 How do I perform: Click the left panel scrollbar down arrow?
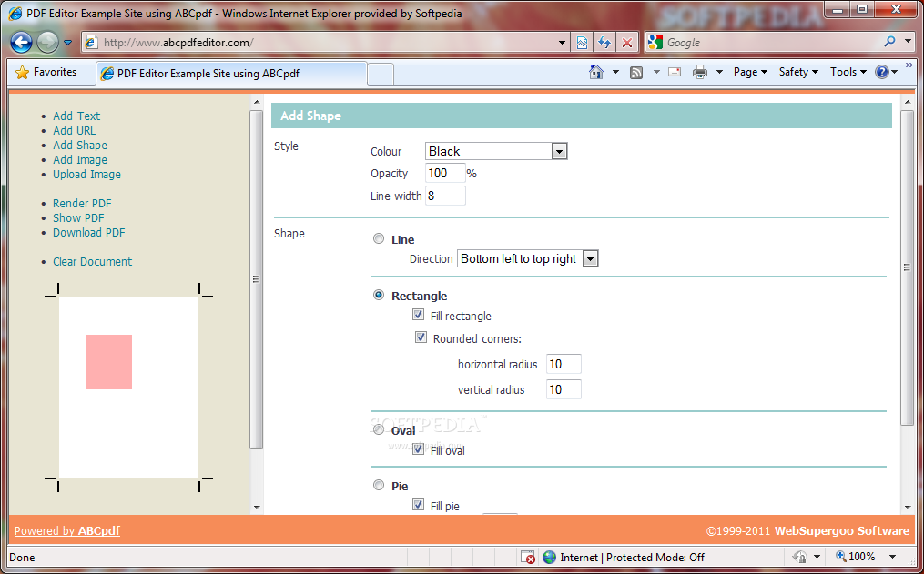tap(257, 507)
